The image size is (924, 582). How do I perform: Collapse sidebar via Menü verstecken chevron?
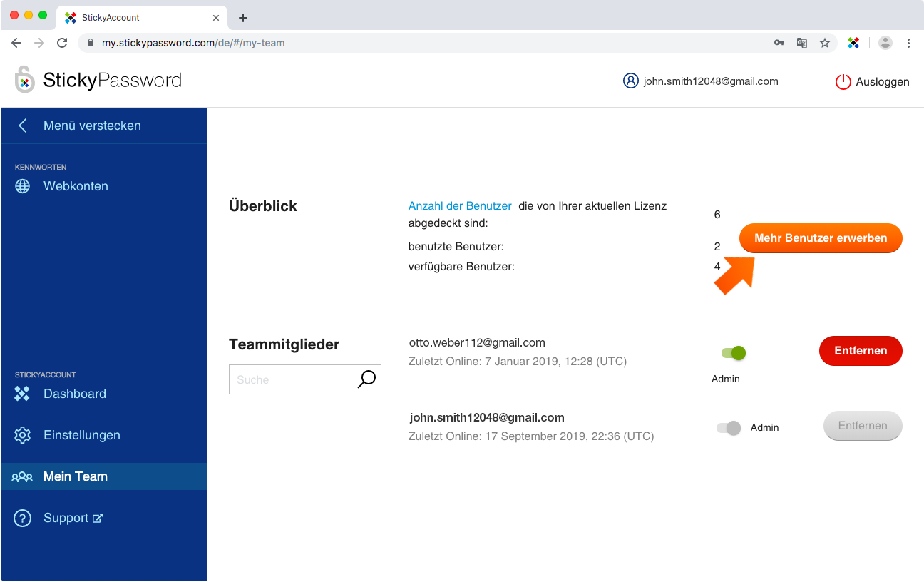[x=23, y=126]
